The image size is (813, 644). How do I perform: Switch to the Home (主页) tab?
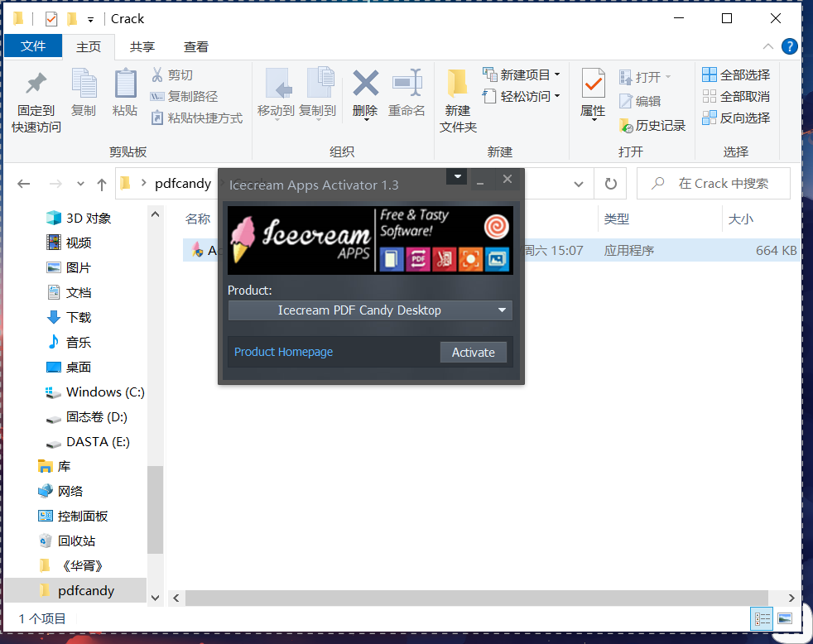89,46
